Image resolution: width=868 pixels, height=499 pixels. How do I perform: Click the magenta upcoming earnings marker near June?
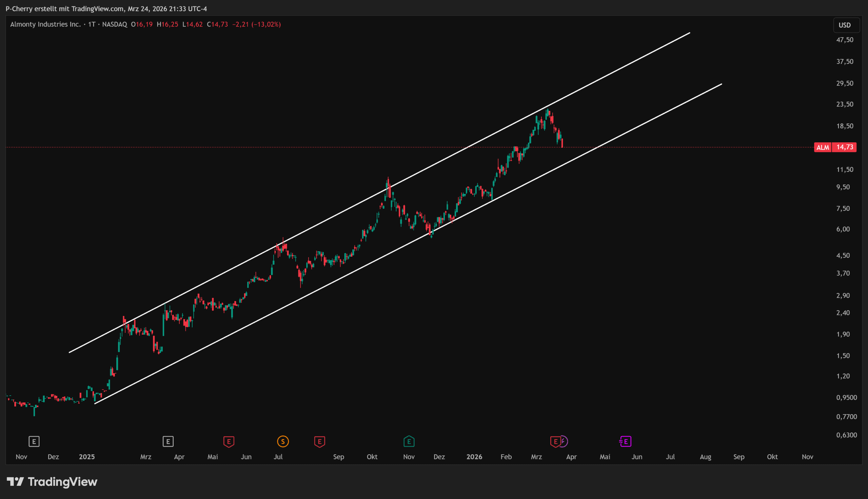[x=625, y=441]
